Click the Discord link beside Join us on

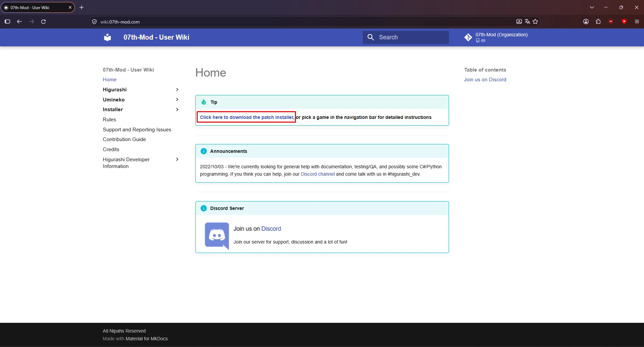[271, 229]
